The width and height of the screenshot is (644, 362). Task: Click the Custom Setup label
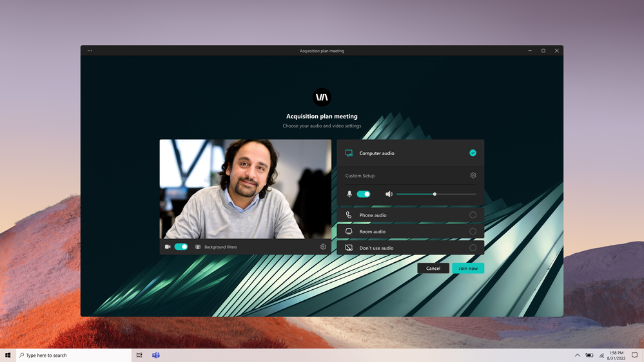pyautogui.click(x=360, y=176)
